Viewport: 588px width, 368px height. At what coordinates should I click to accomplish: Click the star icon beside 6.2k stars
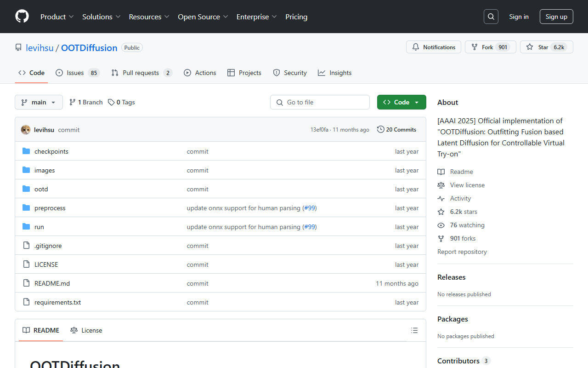441,212
